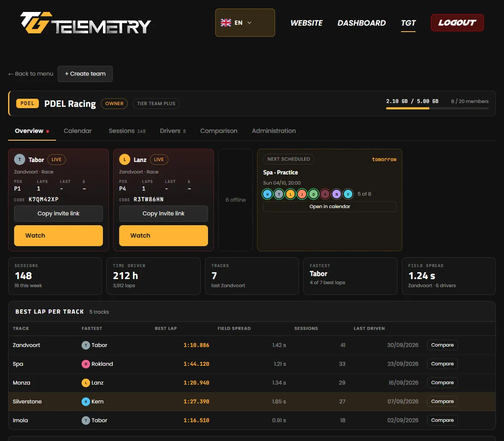This screenshot has width=504, height=441.
Task: Click the Sessions 148 stat card
Action: [55, 276]
